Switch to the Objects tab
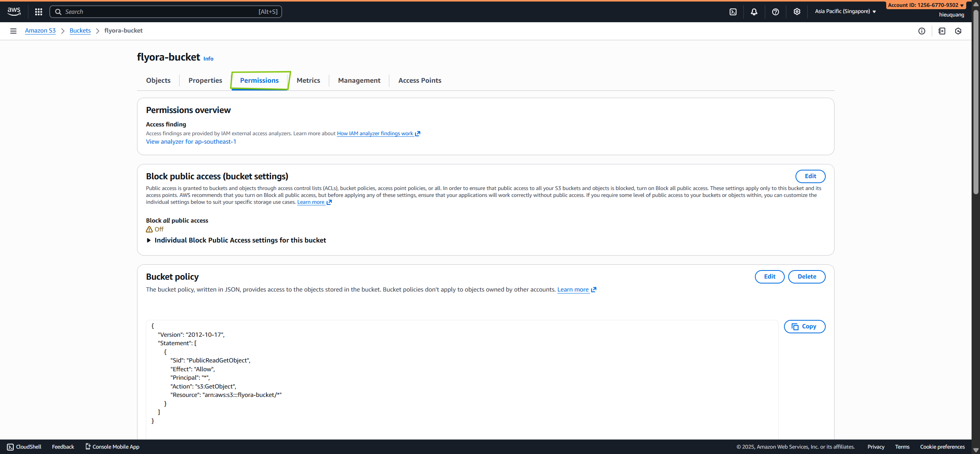This screenshot has width=980, height=454. [158, 80]
